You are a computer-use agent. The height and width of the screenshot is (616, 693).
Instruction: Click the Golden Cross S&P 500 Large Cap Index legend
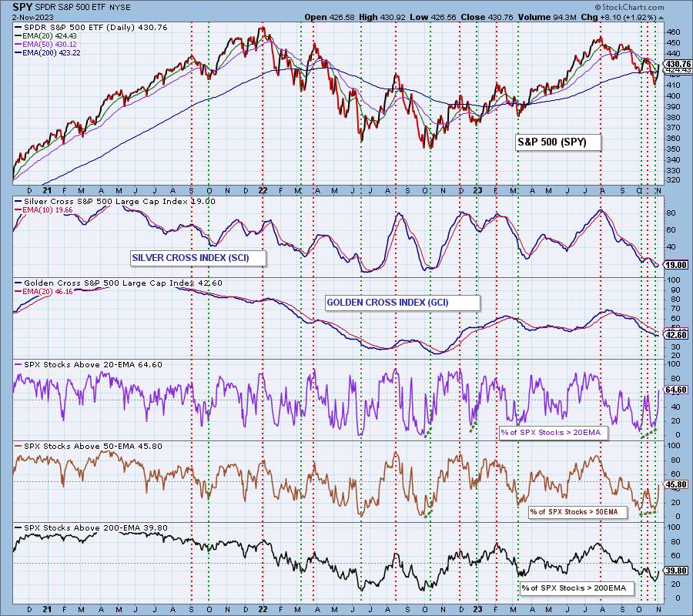point(119,283)
